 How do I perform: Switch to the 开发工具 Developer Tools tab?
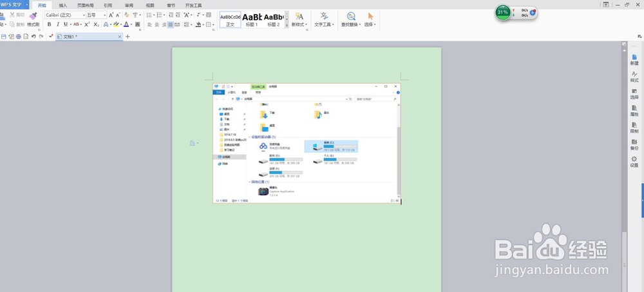193,5
